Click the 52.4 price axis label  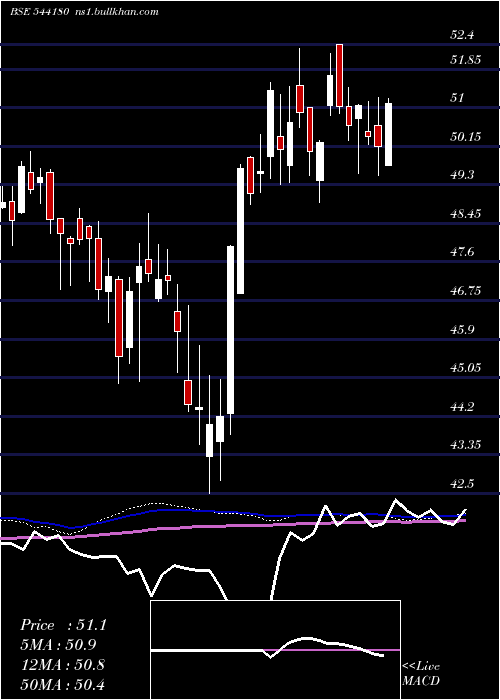[x=462, y=35]
